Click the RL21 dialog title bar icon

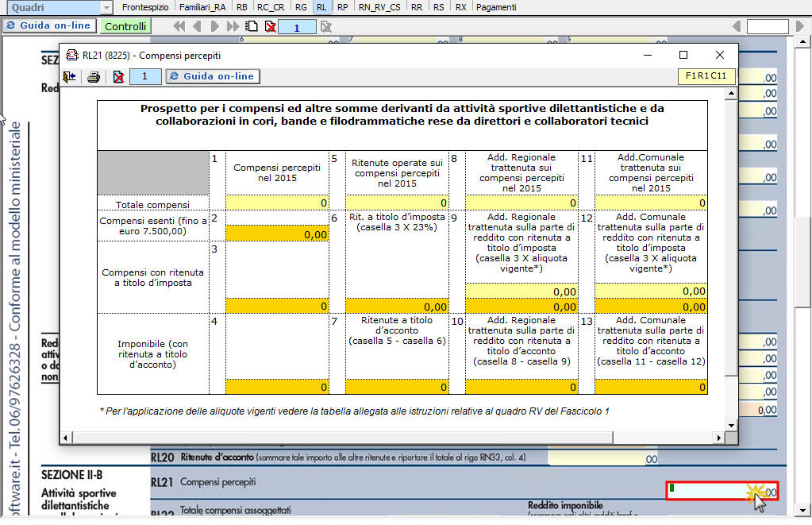click(72, 55)
